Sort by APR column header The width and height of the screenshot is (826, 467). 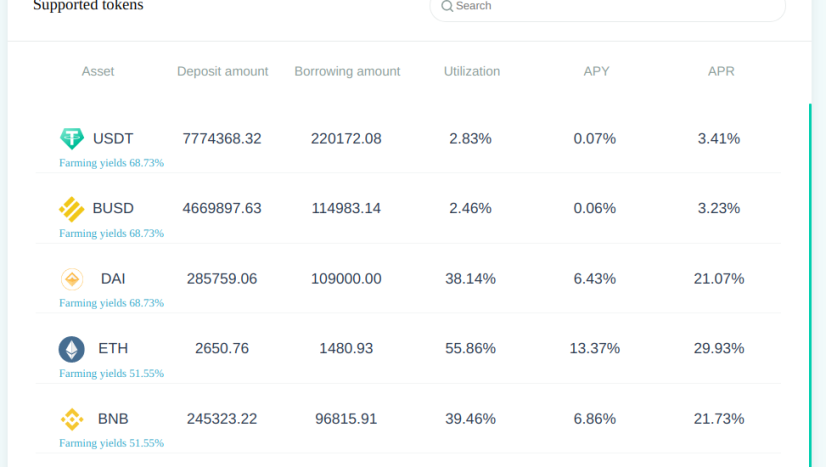[x=720, y=72]
